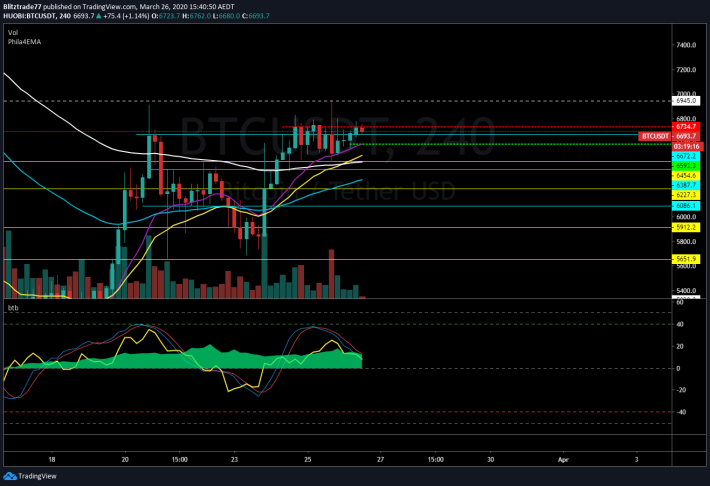Click the 23 date on time axis

pyautogui.click(x=234, y=459)
